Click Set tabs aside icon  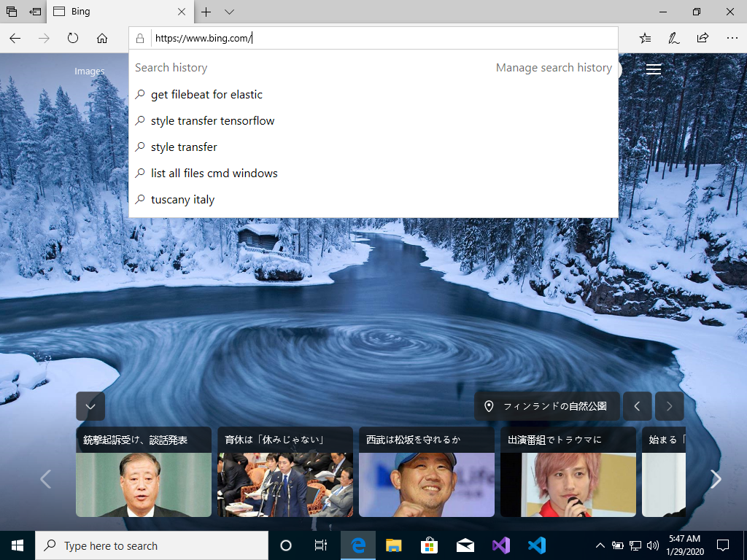point(35,12)
